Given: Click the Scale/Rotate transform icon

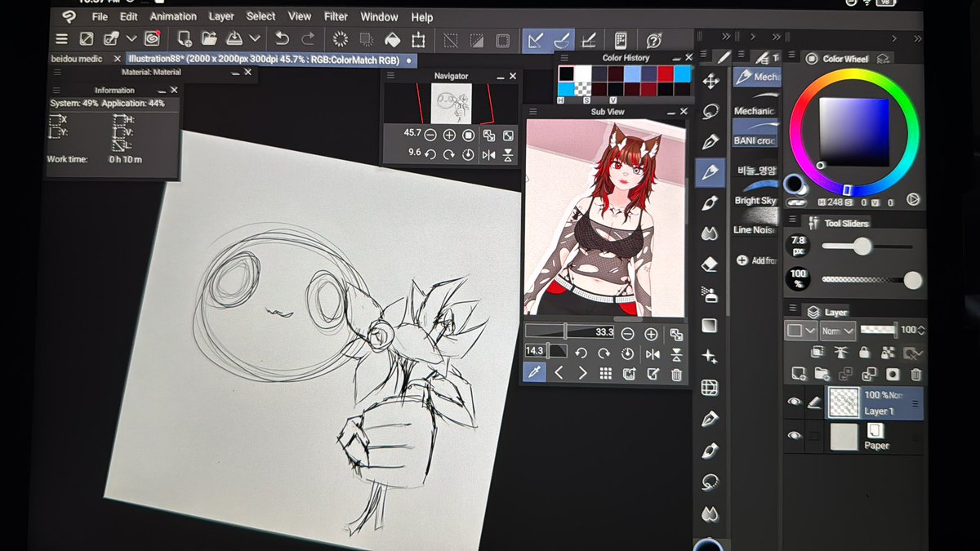Looking at the screenshot, I should pyautogui.click(x=418, y=39).
